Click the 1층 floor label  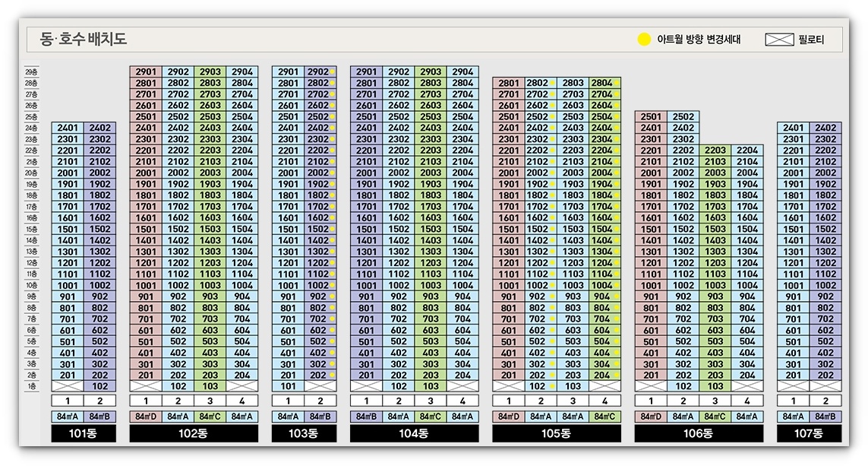32,386
